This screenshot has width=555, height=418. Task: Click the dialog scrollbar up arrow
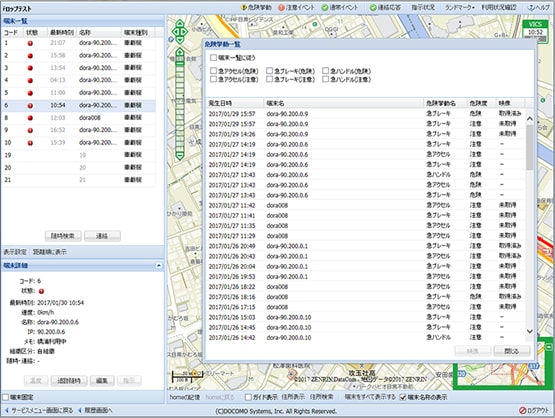pyautogui.click(x=530, y=119)
